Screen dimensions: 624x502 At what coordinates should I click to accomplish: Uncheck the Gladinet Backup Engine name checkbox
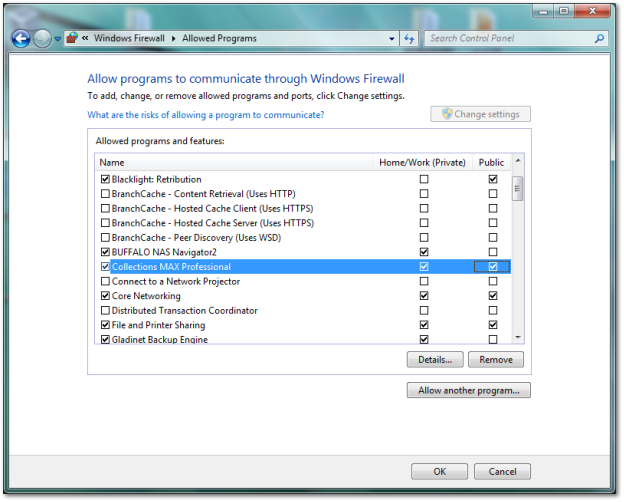[105, 340]
